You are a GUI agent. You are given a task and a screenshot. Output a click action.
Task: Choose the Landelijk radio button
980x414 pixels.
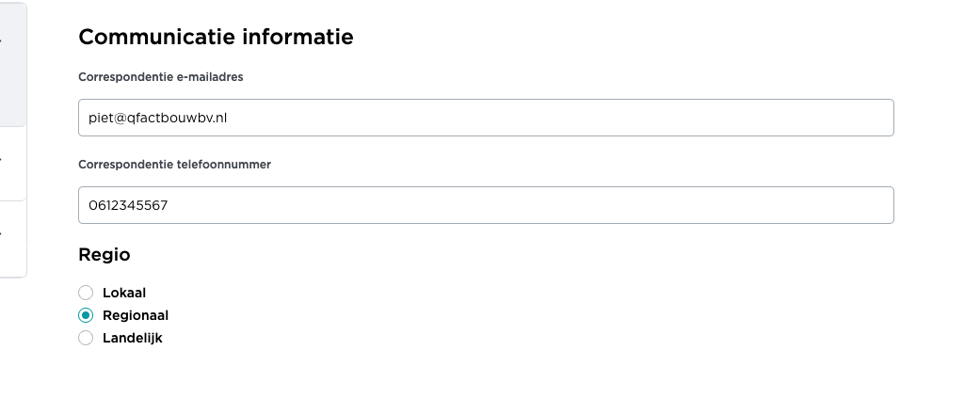(86, 338)
